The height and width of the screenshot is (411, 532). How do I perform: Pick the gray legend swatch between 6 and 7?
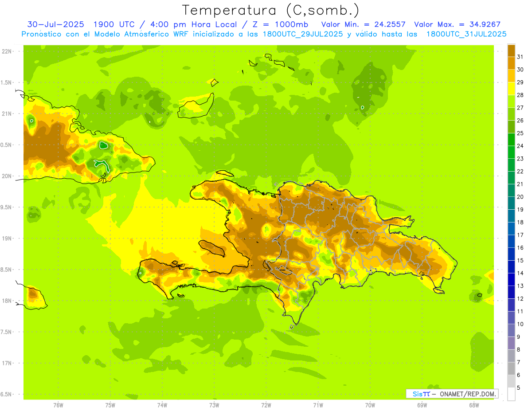(511, 368)
